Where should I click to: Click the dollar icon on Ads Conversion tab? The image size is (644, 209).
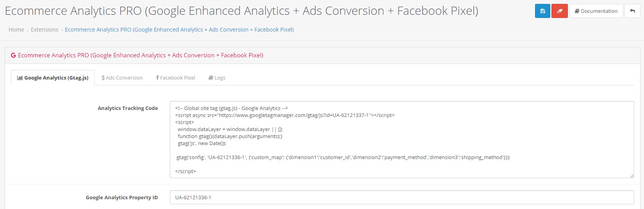click(103, 78)
